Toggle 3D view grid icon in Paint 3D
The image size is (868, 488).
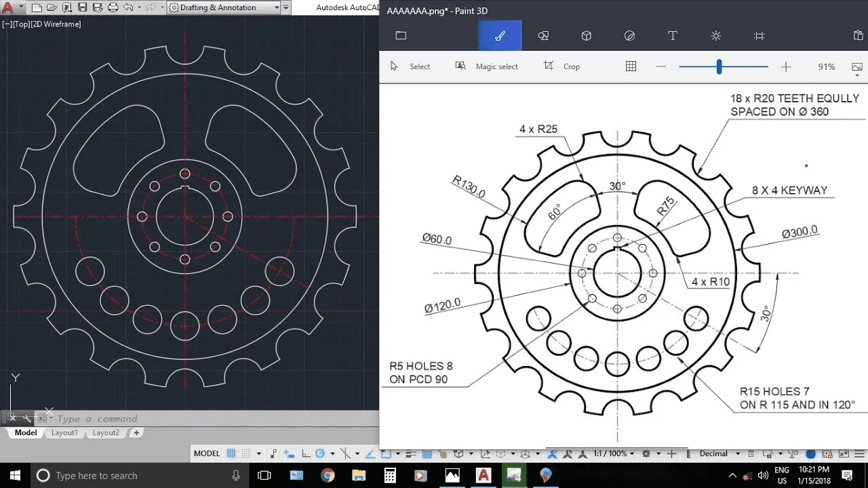pyautogui.click(x=631, y=66)
